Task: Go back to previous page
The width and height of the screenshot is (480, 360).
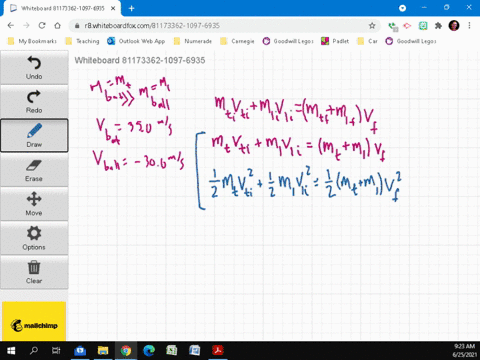Action: (11, 26)
